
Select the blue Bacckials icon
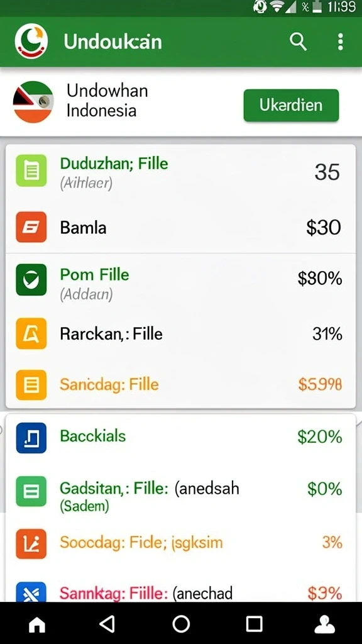31,438
